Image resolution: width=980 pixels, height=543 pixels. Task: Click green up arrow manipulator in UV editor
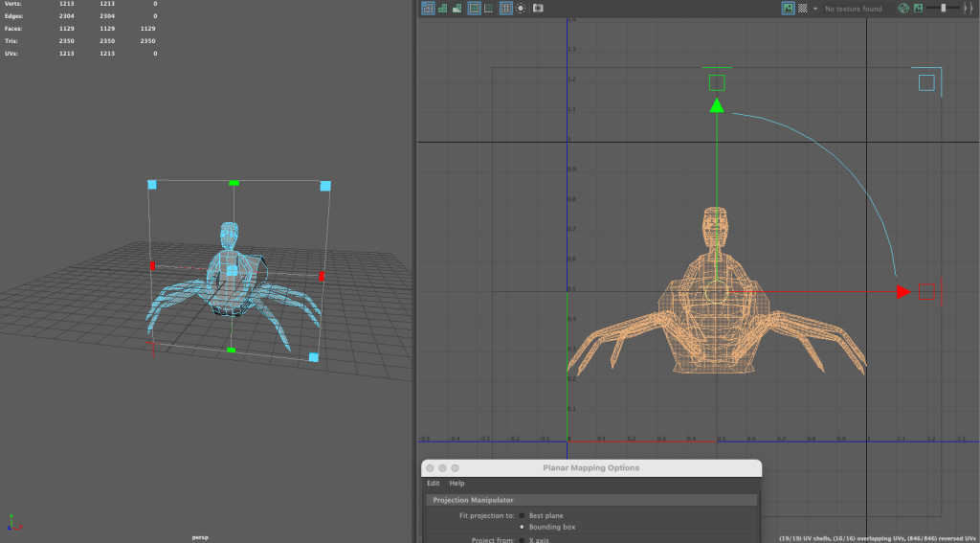coord(717,105)
